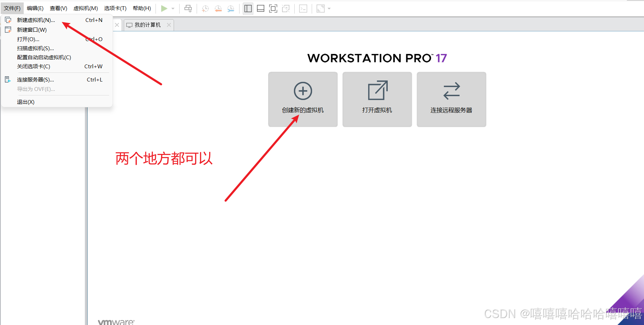The width and height of the screenshot is (644, 325).
Task: Select 配置自动启动虚拟机(C) entry
Action: point(57,57)
